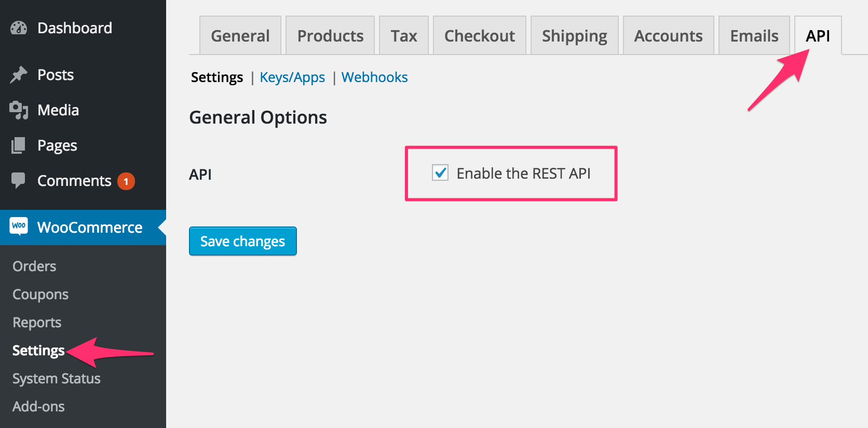Click the Dashboard gauge icon
868x428 pixels.
click(19, 28)
